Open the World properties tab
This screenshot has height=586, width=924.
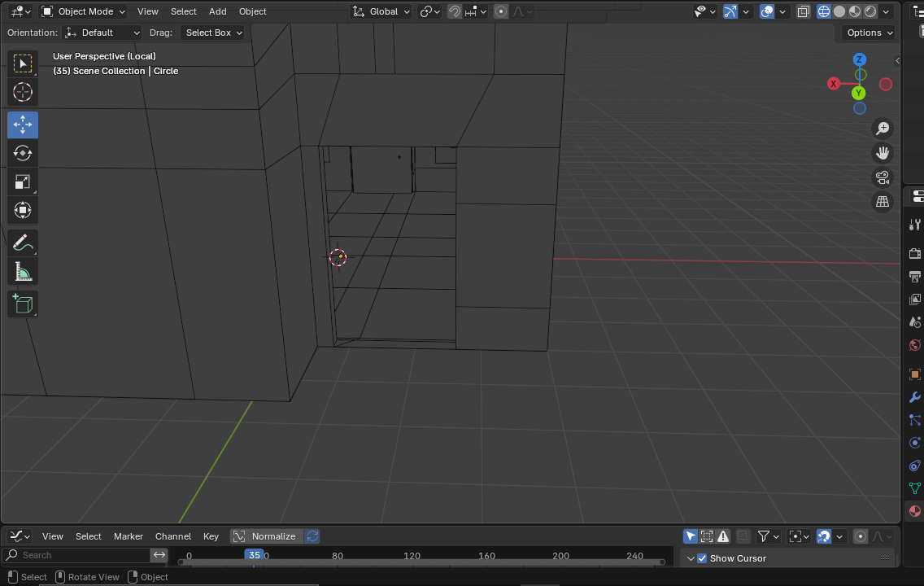914,345
